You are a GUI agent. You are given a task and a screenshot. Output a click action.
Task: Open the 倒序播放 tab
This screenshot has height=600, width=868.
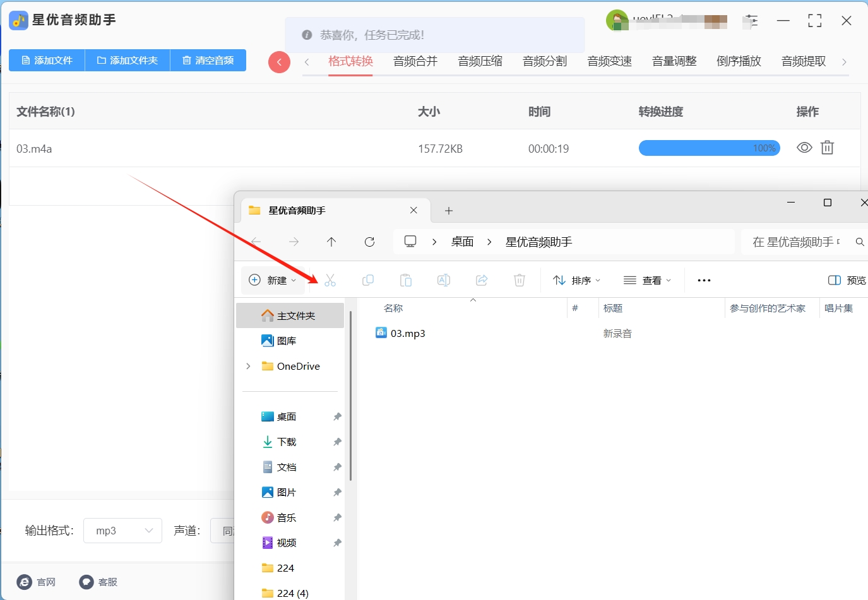739,61
